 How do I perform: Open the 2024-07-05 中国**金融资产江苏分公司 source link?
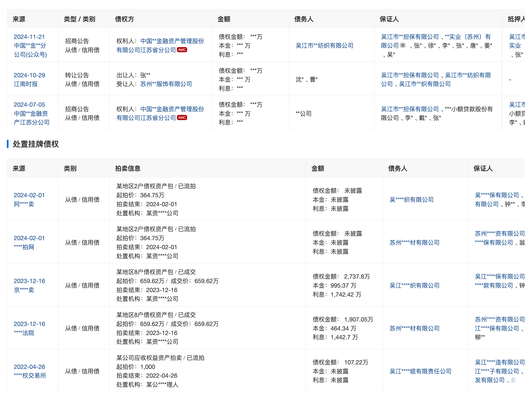(32, 113)
